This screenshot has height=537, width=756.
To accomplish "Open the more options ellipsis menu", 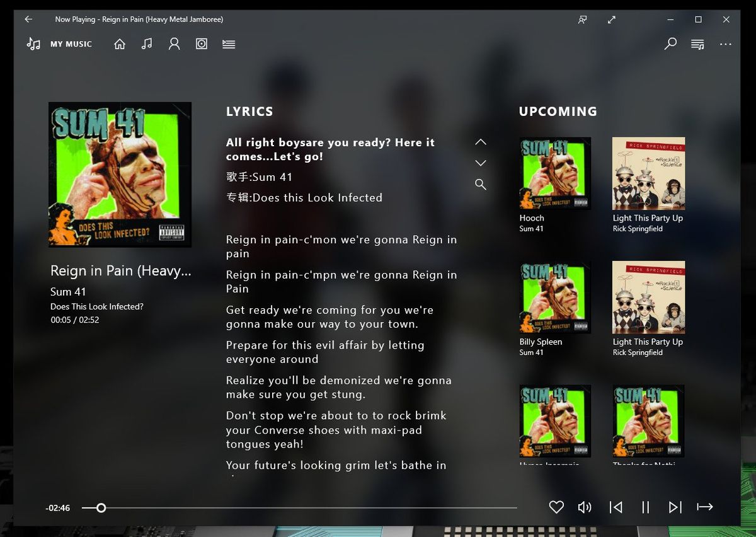I will tap(726, 43).
